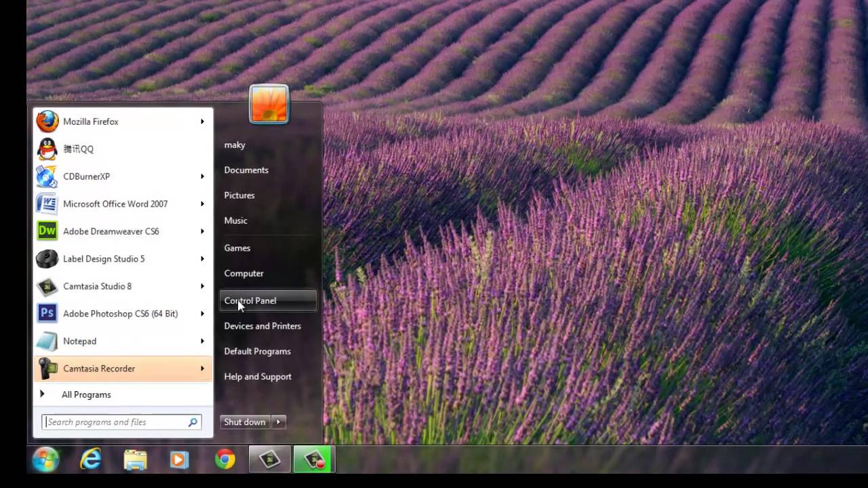
Task: Open Microsoft Office Word 2007
Action: pos(115,204)
